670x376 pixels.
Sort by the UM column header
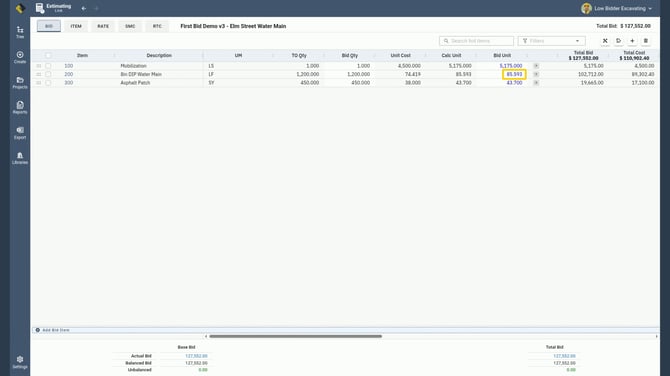point(238,56)
